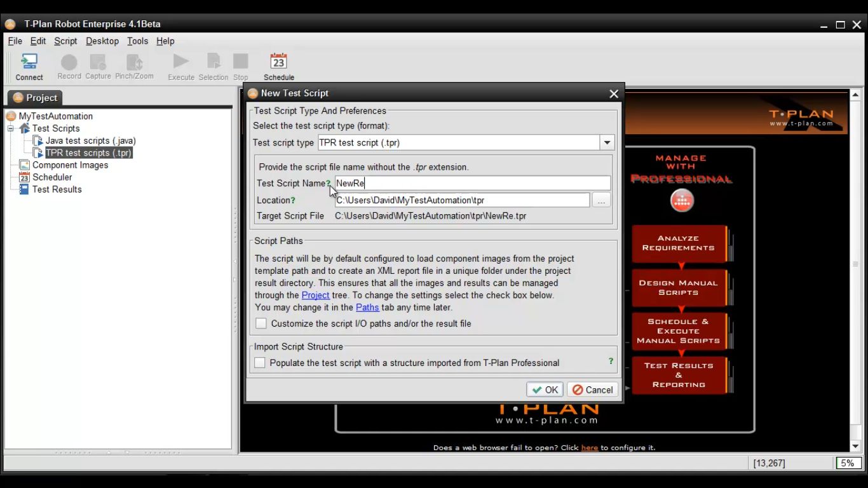
Task: Cancel the New Test Script dialog
Action: point(593,390)
